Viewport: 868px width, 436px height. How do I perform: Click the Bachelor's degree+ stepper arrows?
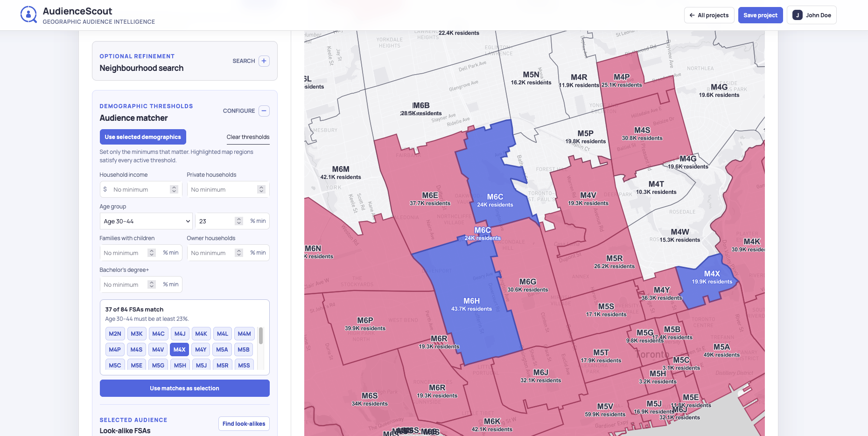coord(152,284)
